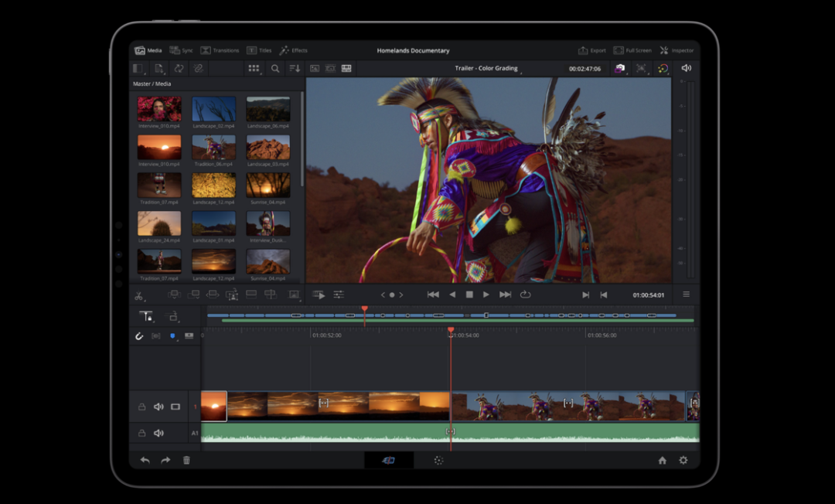This screenshot has width=835, height=504.
Task: Switch to the Transitions tab
Action: click(220, 50)
